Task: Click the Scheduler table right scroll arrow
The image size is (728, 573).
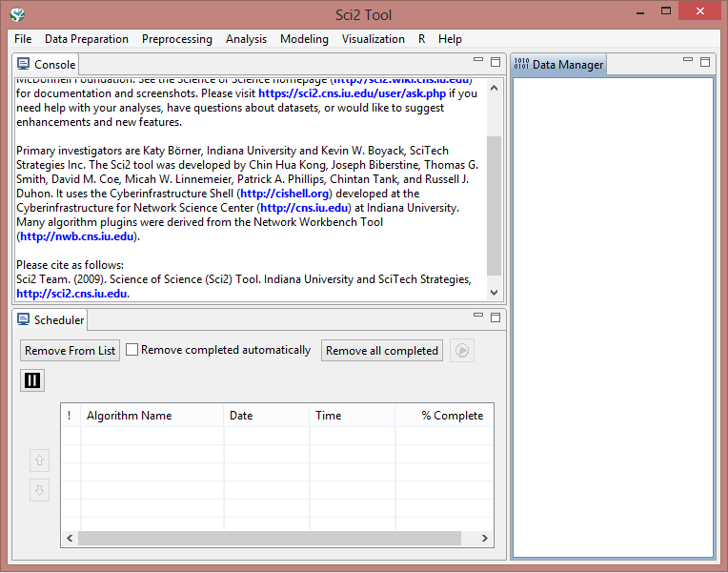Action: click(485, 538)
